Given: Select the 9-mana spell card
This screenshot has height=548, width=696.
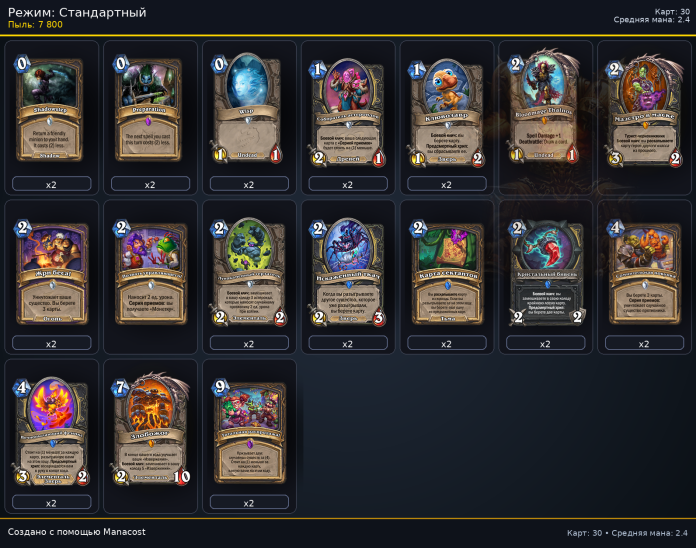Looking at the screenshot, I should tap(250, 433).
